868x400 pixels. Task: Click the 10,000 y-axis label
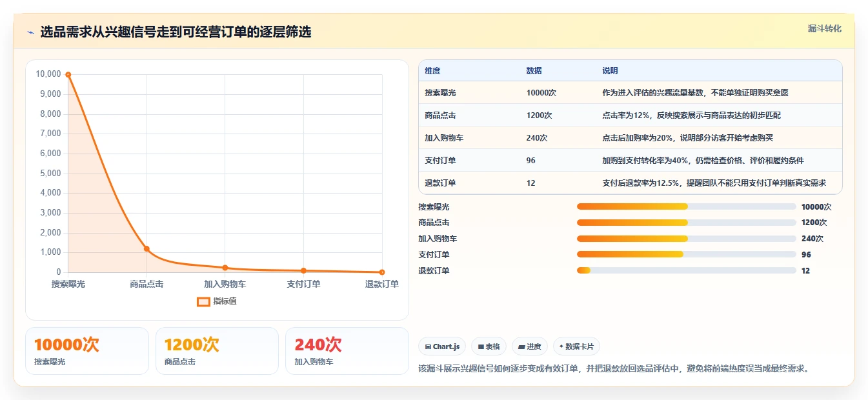pos(48,74)
